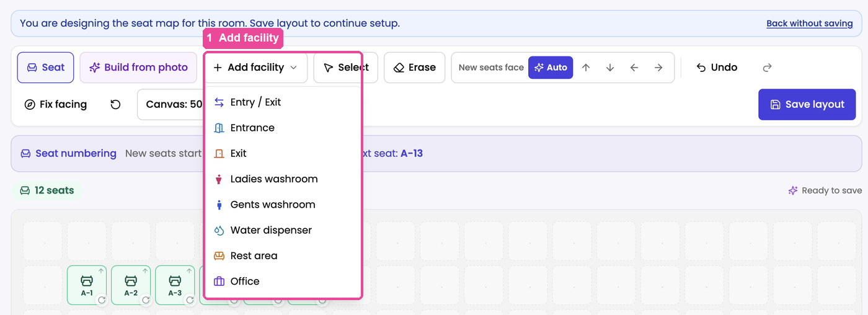Screen dimensions: 868x315
Task: Rotate seat A-1 with its rotate icon
Action: pos(102,300)
